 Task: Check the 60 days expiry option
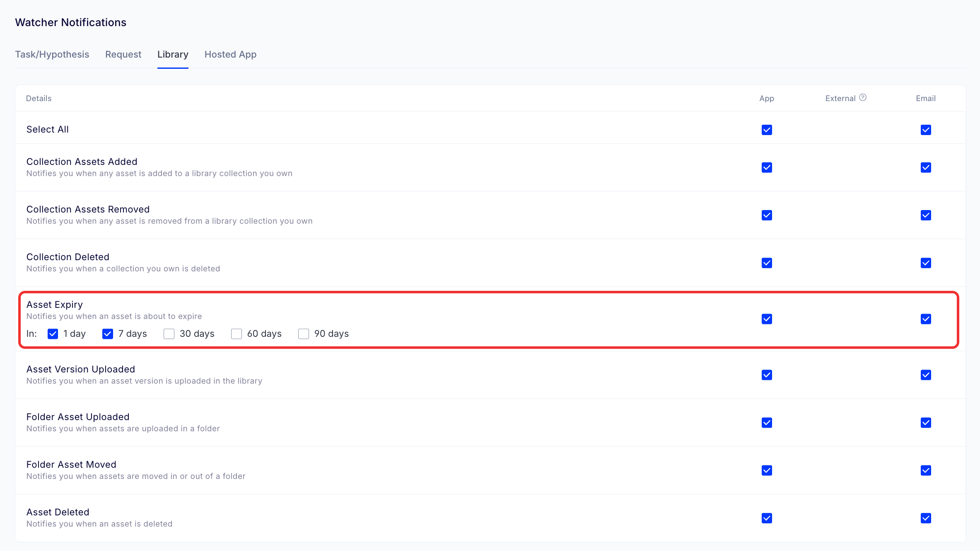[x=237, y=334]
